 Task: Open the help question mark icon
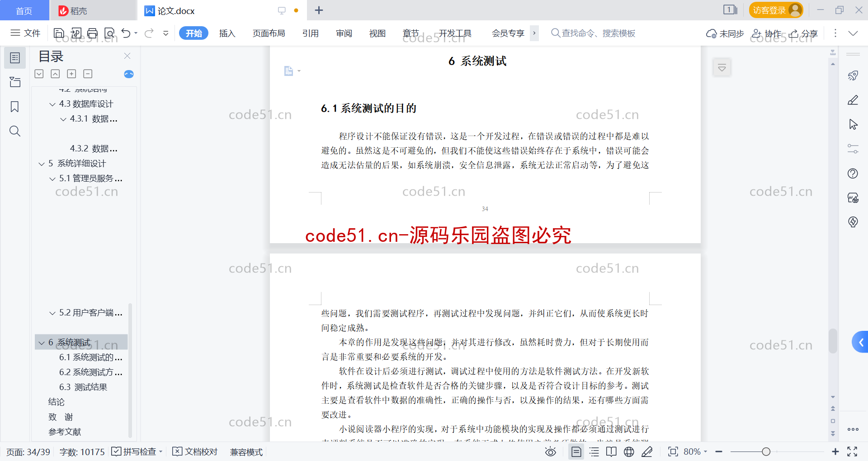(x=853, y=173)
